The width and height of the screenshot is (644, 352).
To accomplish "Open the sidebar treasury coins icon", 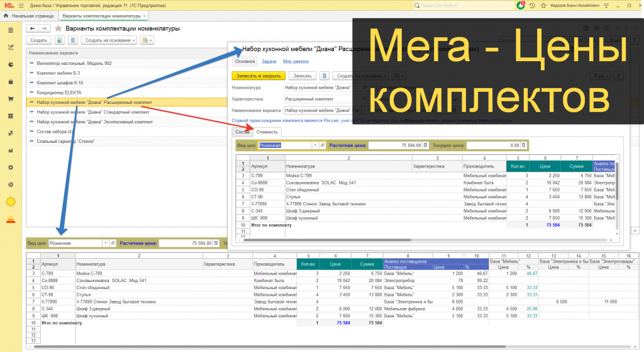I will [11, 133].
